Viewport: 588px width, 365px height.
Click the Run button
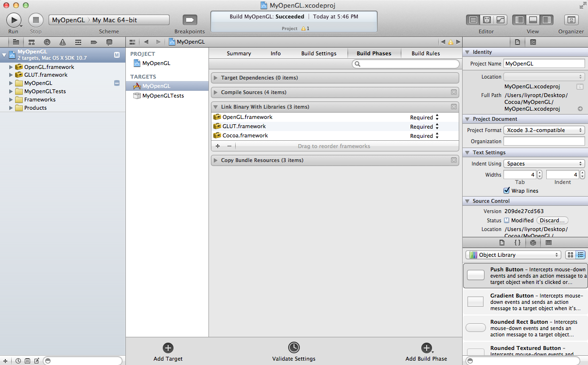(x=13, y=20)
